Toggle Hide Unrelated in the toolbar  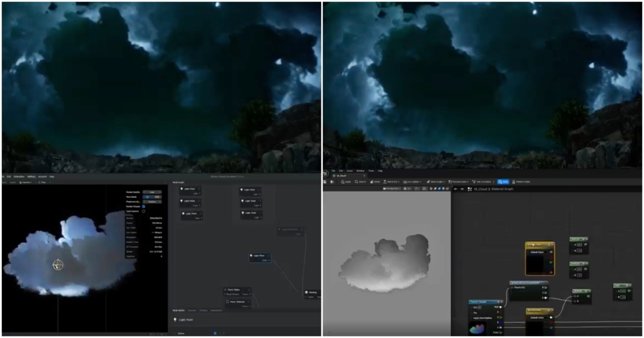pos(481,182)
